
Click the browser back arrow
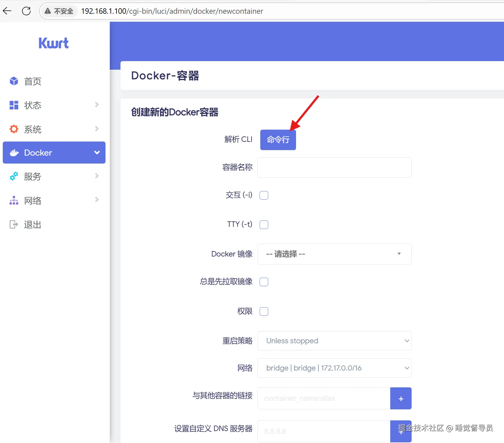(7, 11)
